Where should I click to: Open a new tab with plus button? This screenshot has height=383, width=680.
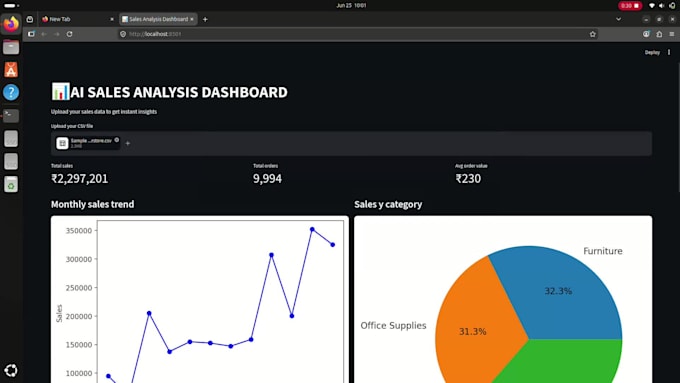pyautogui.click(x=205, y=19)
